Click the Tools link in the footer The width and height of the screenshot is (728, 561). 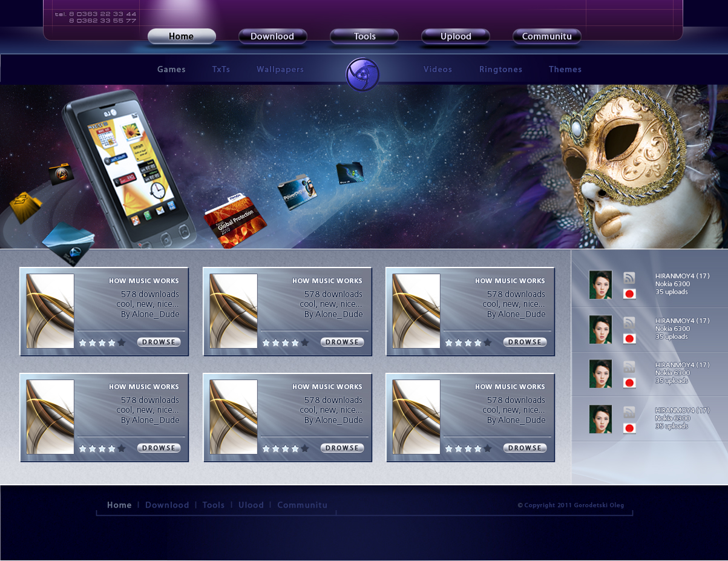[x=214, y=505]
